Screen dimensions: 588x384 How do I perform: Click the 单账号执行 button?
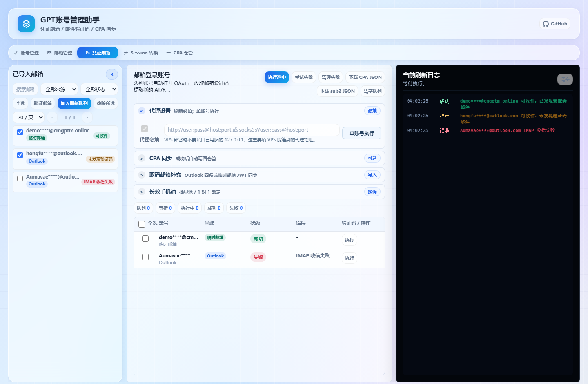(362, 134)
